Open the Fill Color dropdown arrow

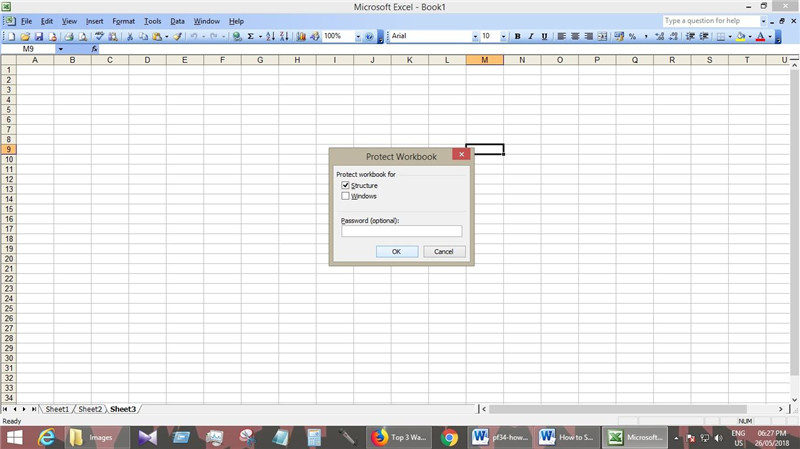coord(750,36)
